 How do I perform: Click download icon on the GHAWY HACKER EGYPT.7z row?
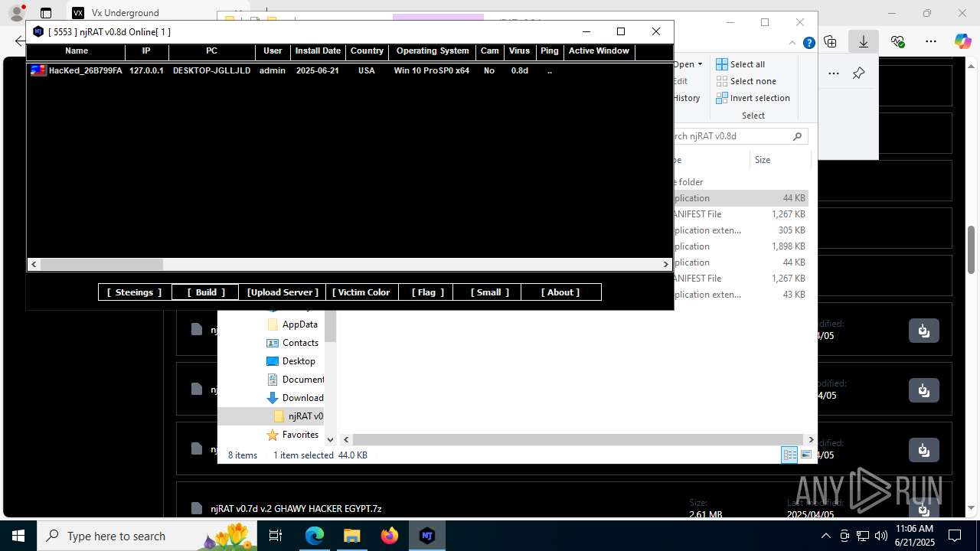coord(924,508)
